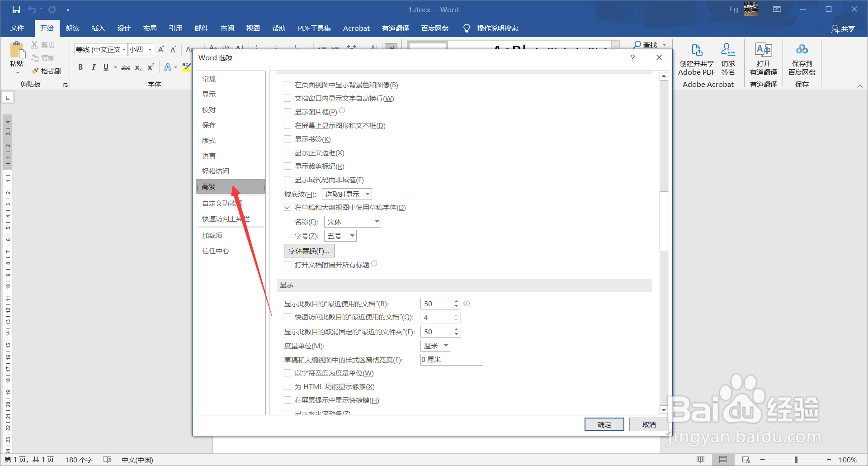Open measurement unit dropdown 厘米
868x466 pixels.
[x=435, y=346]
